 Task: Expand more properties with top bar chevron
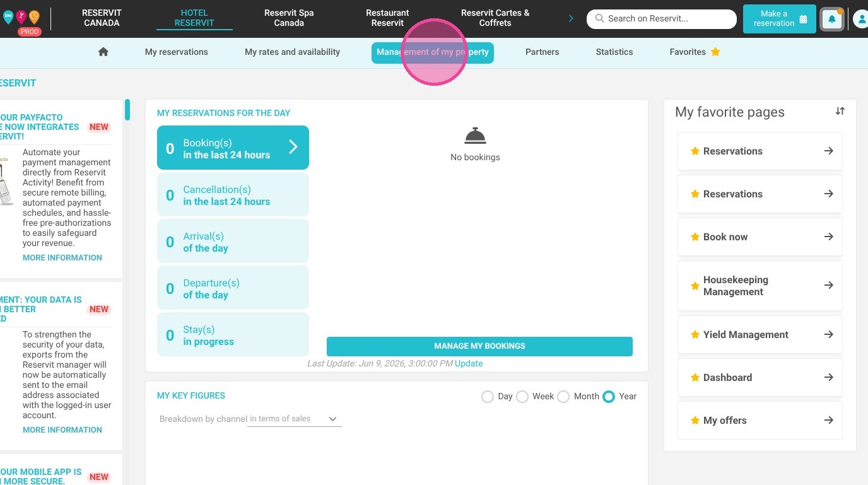click(x=571, y=18)
